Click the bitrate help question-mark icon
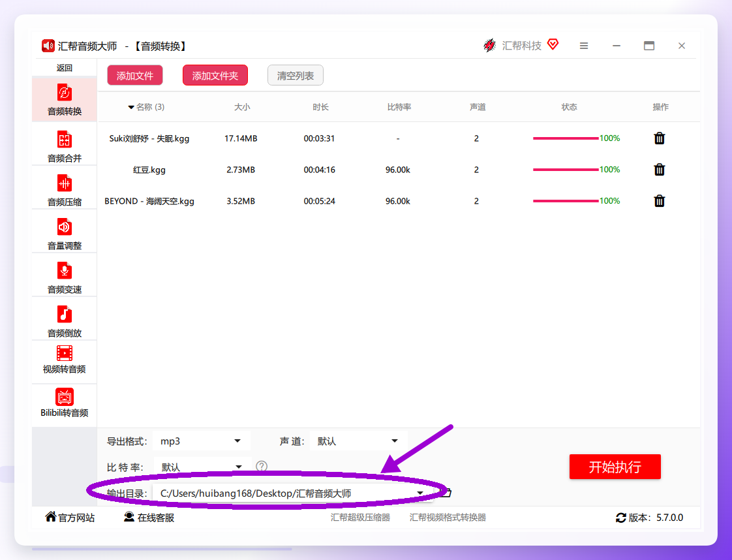The height and width of the screenshot is (560, 732). point(262,466)
